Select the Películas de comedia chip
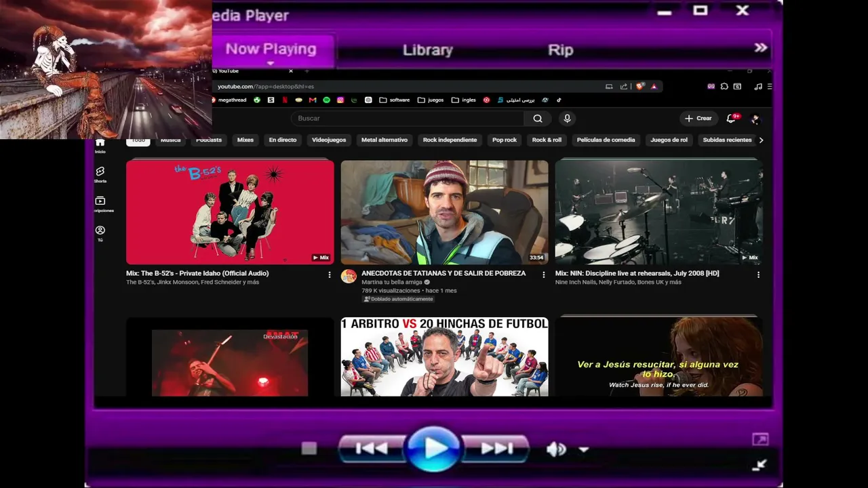Viewport: 868px width, 488px height. (x=606, y=140)
